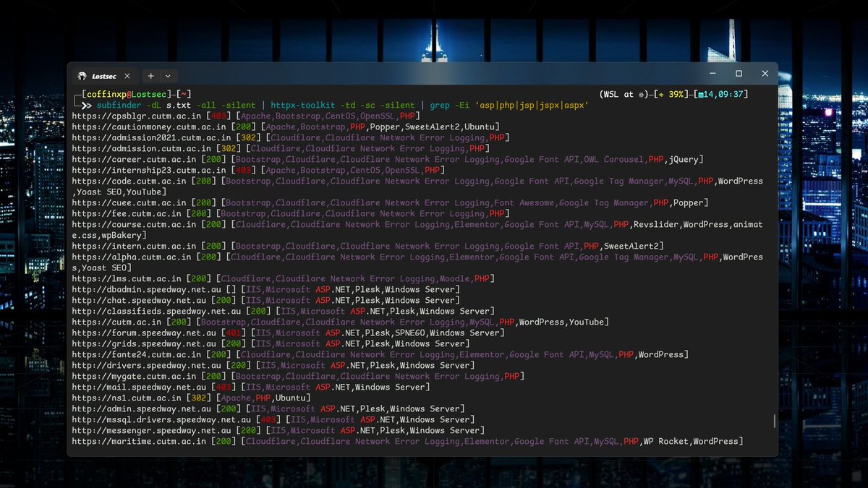The image size is (868, 488).
Task: Click the [401] status on forum.speedway line
Action: click(x=233, y=333)
